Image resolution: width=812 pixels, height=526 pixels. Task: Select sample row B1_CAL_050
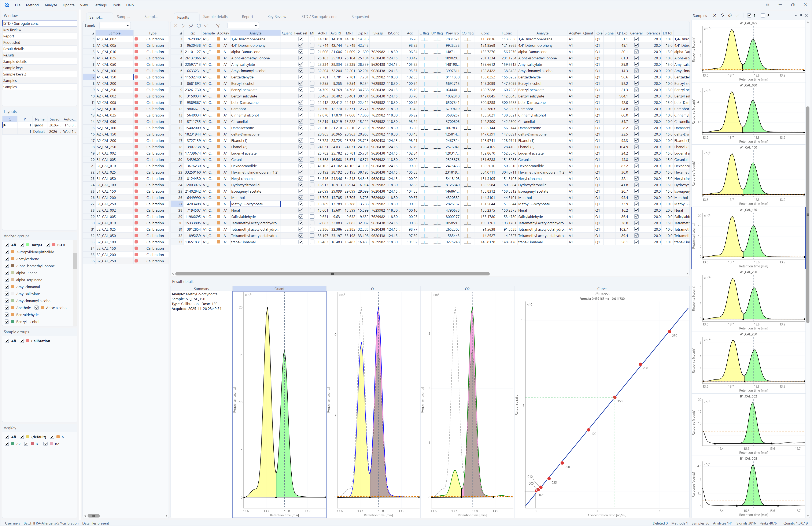point(126,179)
